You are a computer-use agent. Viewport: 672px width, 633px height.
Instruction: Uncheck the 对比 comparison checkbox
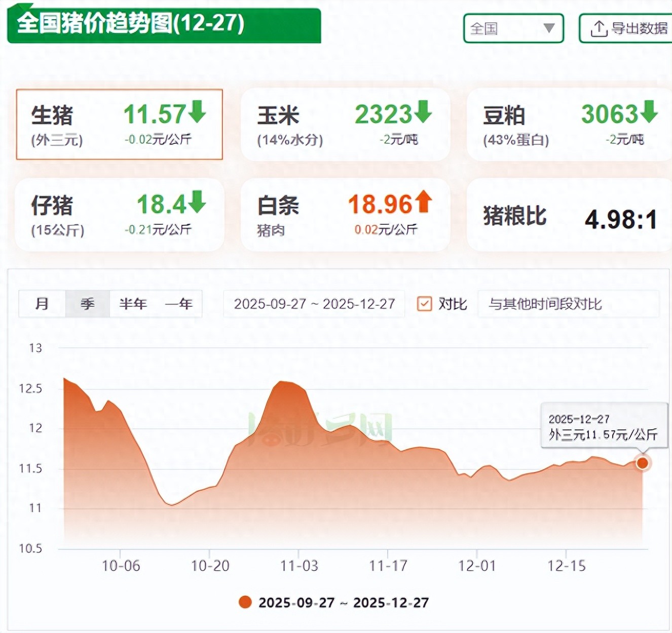(424, 304)
